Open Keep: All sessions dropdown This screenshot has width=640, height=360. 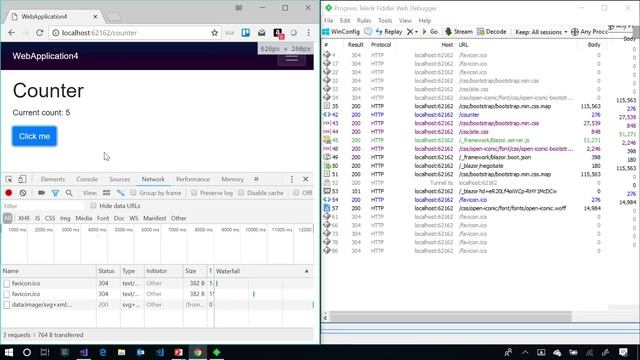[x=541, y=32]
